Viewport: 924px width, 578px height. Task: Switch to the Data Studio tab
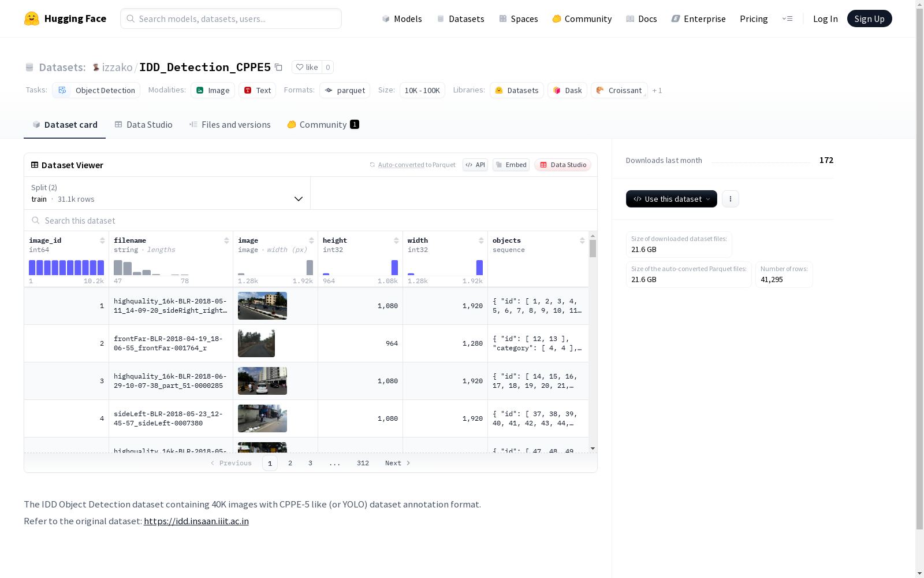point(144,125)
